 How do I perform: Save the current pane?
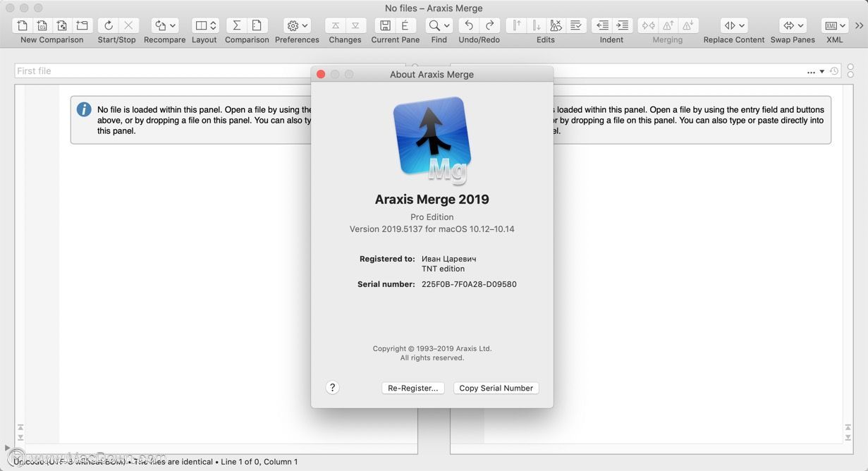coord(385,25)
